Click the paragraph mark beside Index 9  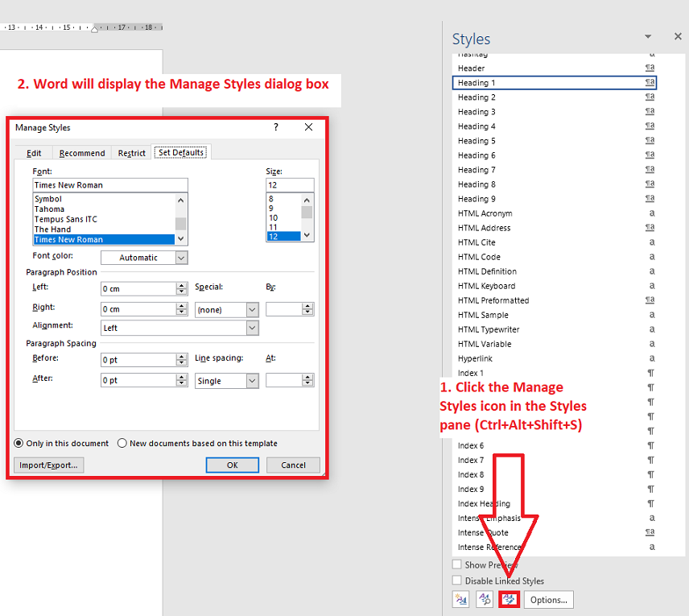651,489
